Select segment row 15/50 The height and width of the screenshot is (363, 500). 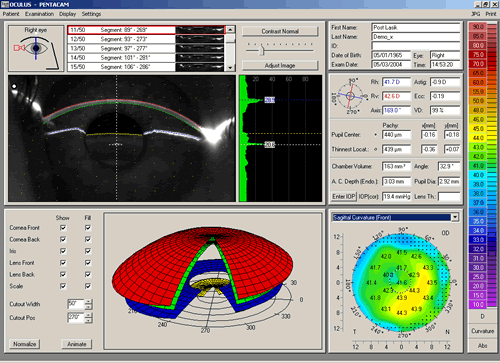click(146, 67)
